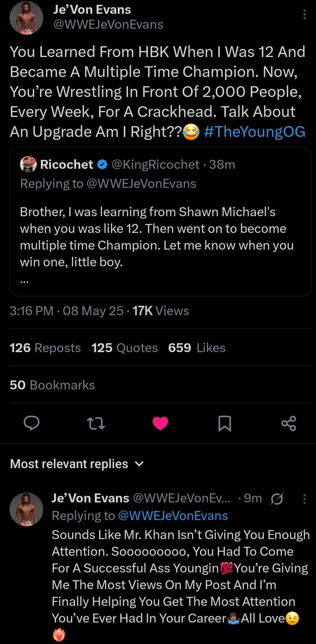Open the 125 Quotes list

point(124,348)
